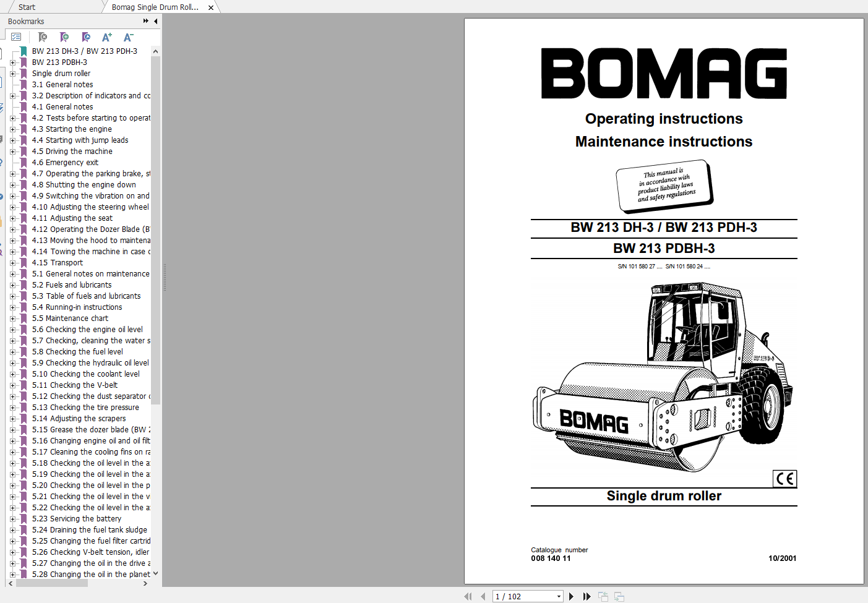
Task: Open bookmark 5.6 Checking the engine oil level
Action: tap(87, 330)
